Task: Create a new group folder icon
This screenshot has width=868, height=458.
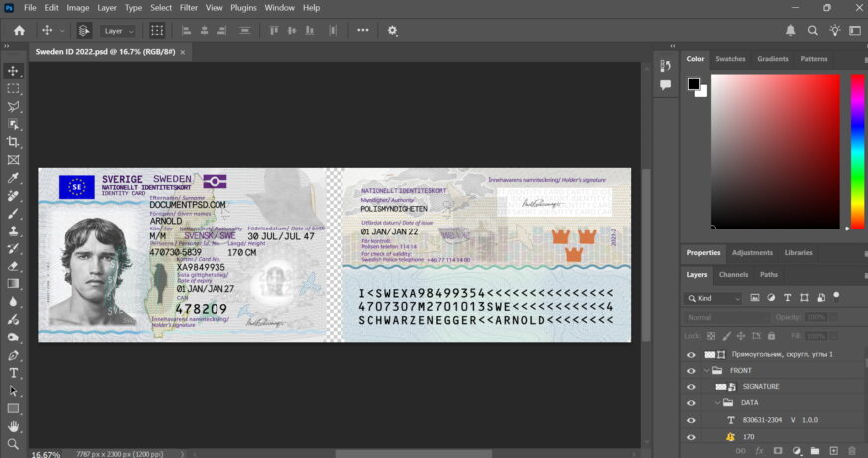Action: 815,451
